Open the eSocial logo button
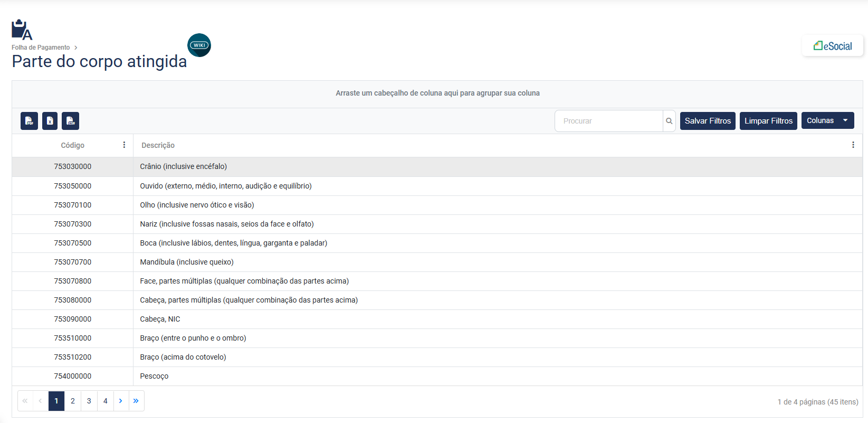This screenshot has width=868, height=423. click(x=832, y=46)
